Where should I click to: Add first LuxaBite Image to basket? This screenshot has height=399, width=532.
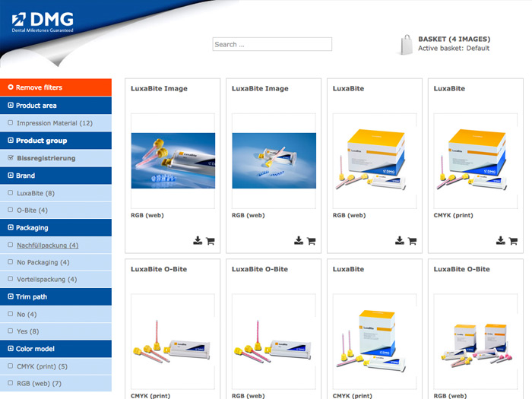point(211,241)
